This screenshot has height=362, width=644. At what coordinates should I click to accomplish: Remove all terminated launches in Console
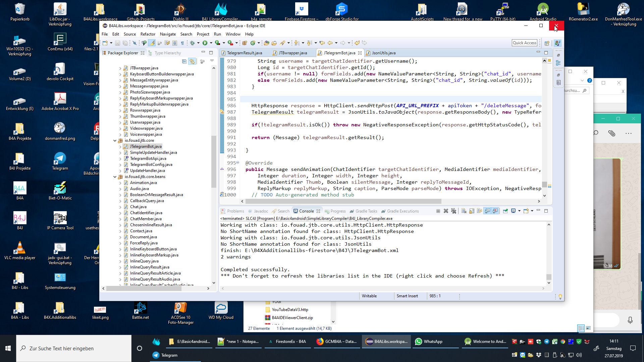(x=454, y=211)
